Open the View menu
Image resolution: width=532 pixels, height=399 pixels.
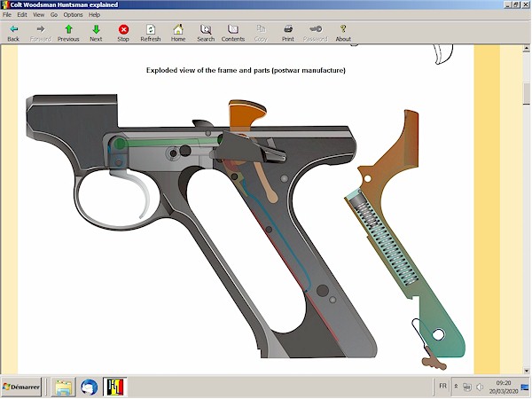[x=38, y=14]
